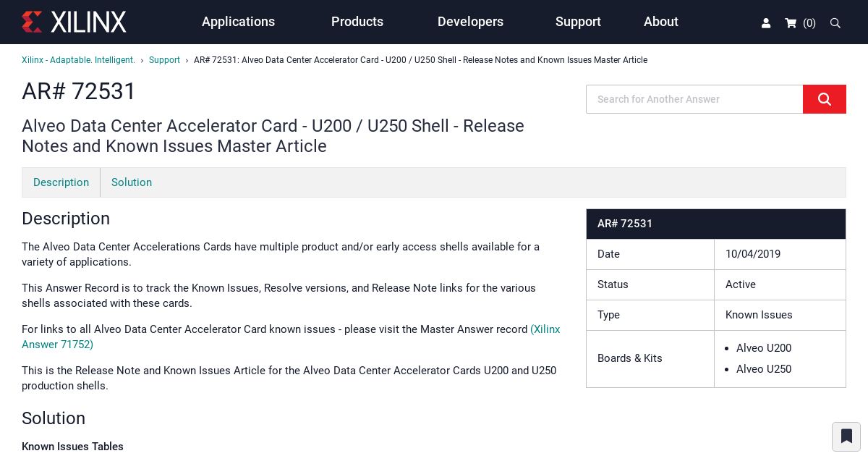The image size is (868, 456).
Task: Click the red answer search button
Action: (x=825, y=99)
